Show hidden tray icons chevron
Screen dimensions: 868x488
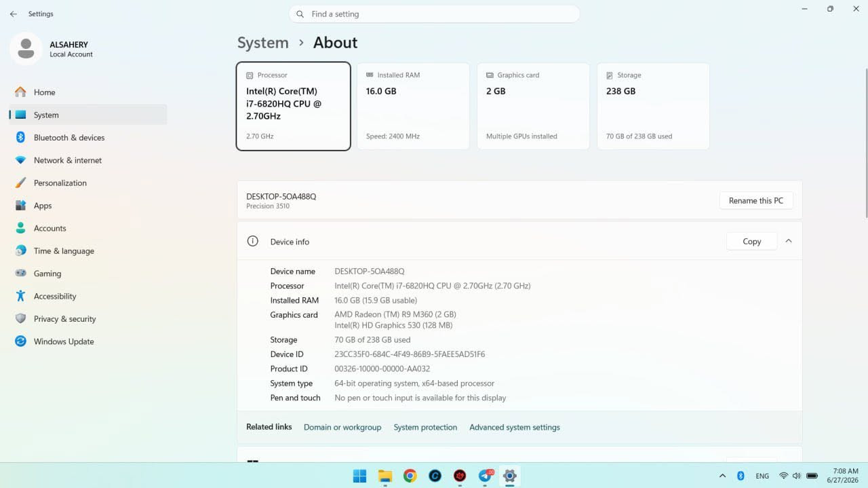pos(722,476)
